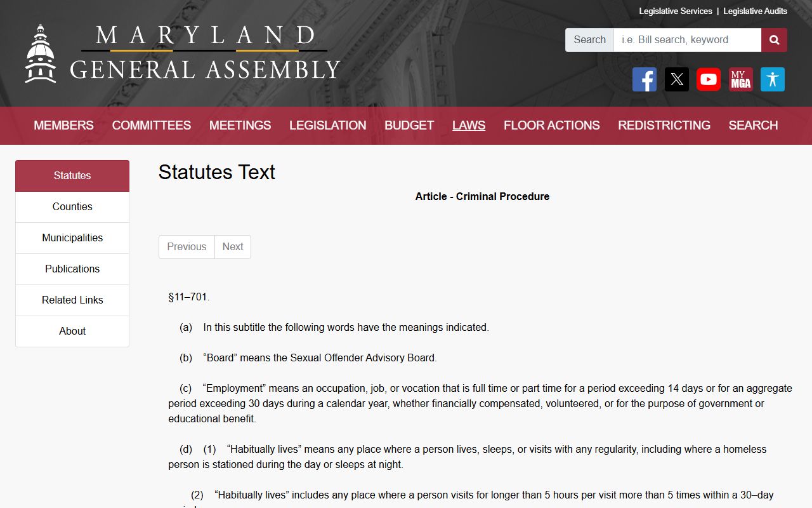Open the Search item in navigation bar

753,126
